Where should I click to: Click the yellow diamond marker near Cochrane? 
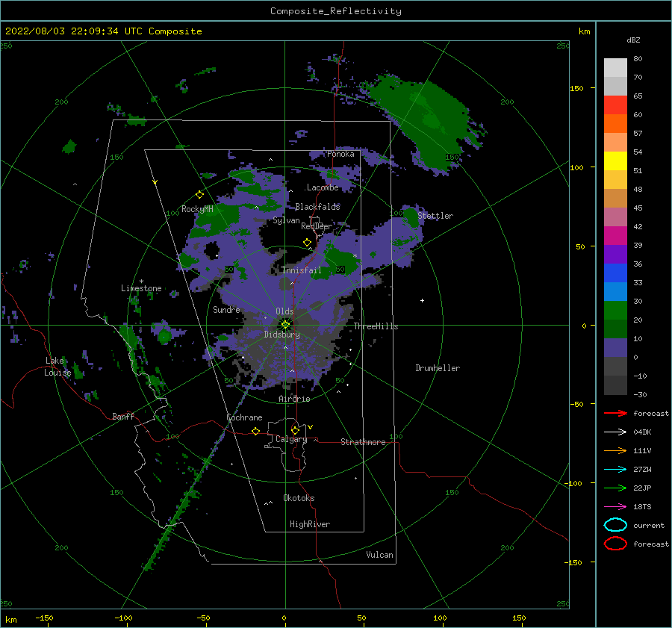255,431
